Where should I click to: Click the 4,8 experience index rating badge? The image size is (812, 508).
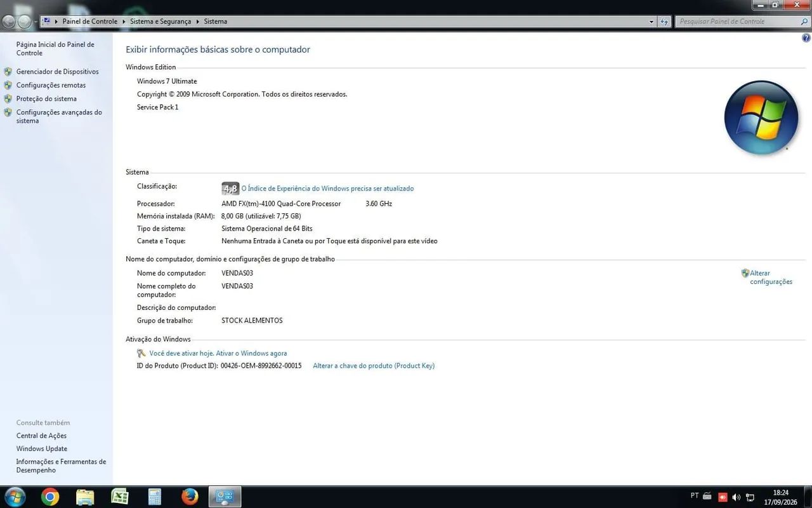(x=230, y=189)
